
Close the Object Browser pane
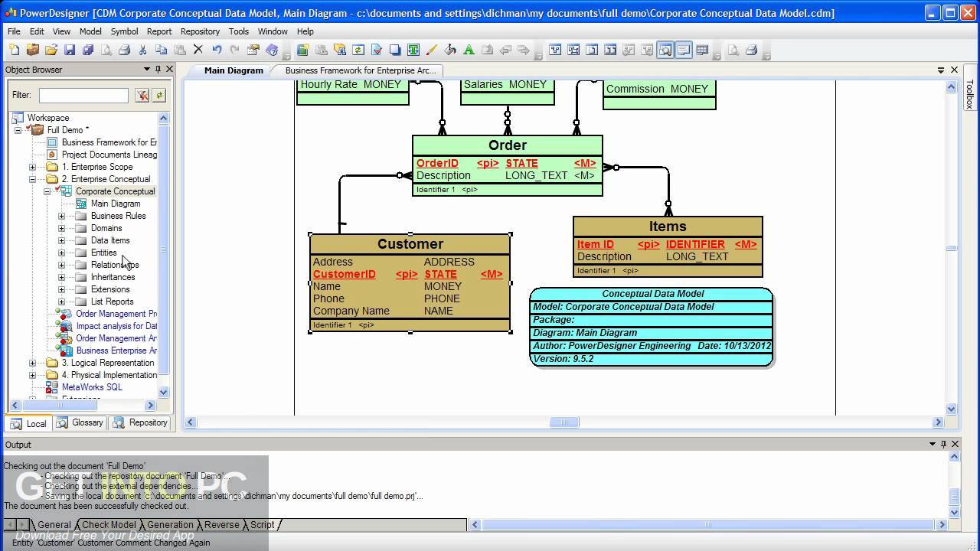170,69
